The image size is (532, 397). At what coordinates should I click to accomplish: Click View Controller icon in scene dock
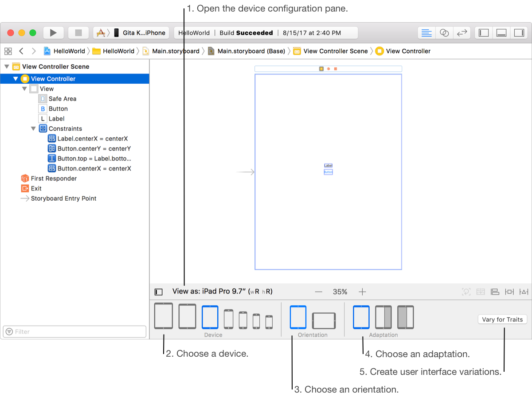[321, 69]
